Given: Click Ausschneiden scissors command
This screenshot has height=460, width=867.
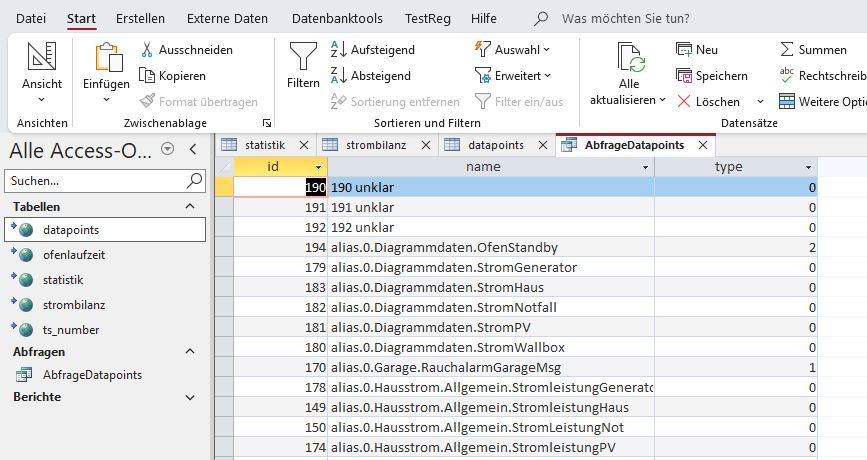Looking at the screenshot, I should point(187,50).
